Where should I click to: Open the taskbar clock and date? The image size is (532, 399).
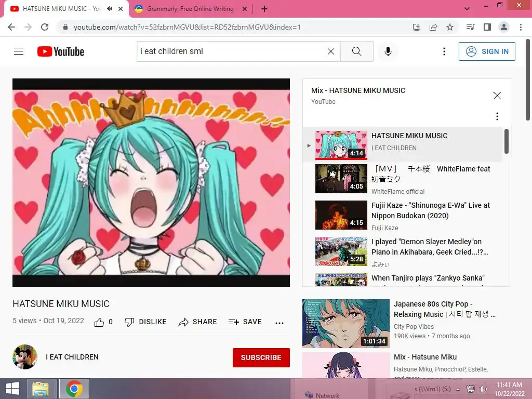(x=509, y=389)
